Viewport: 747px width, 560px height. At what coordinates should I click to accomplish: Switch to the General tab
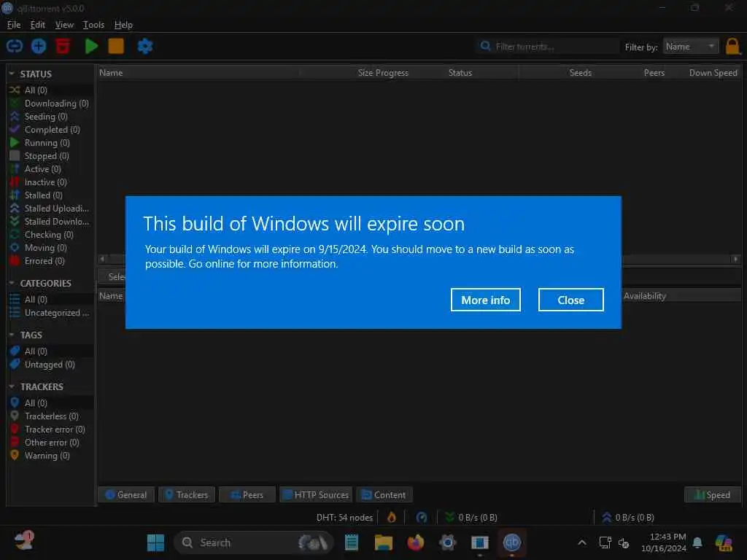point(126,495)
